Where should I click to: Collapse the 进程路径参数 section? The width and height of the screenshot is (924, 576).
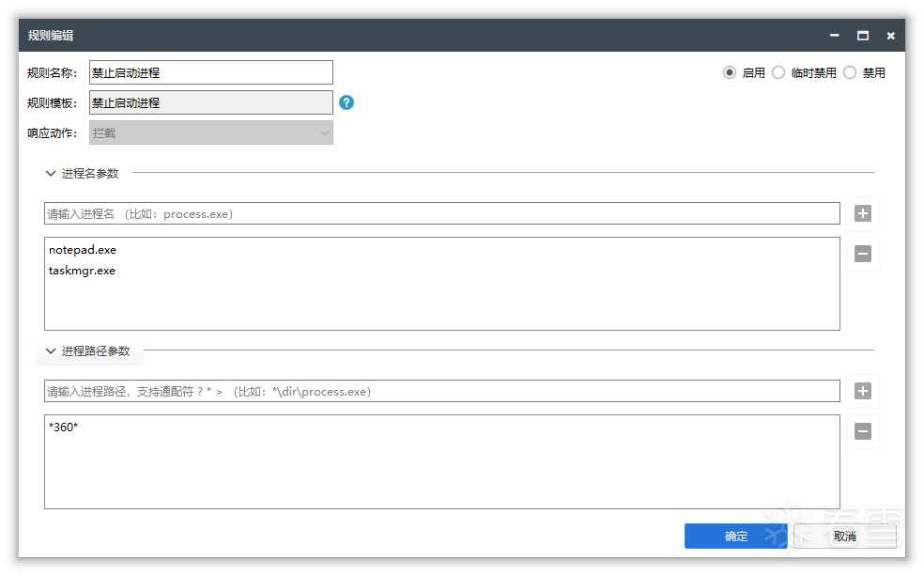(51, 350)
